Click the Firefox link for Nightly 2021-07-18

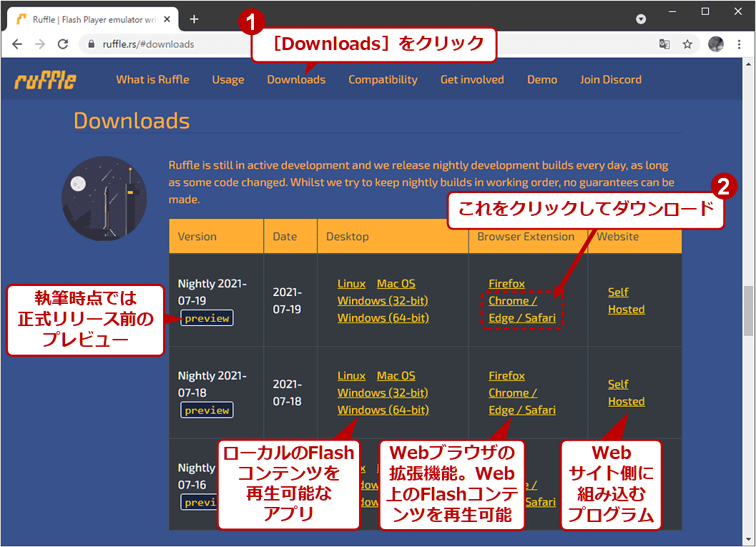[x=506, y=375]
